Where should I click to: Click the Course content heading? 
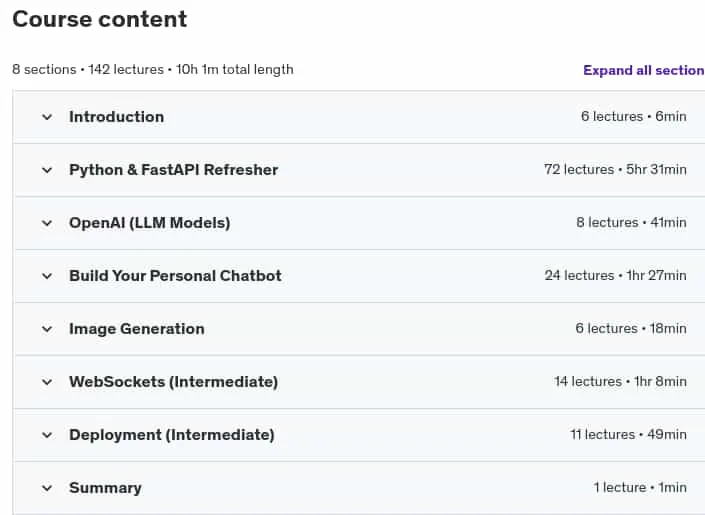(100, 19)
